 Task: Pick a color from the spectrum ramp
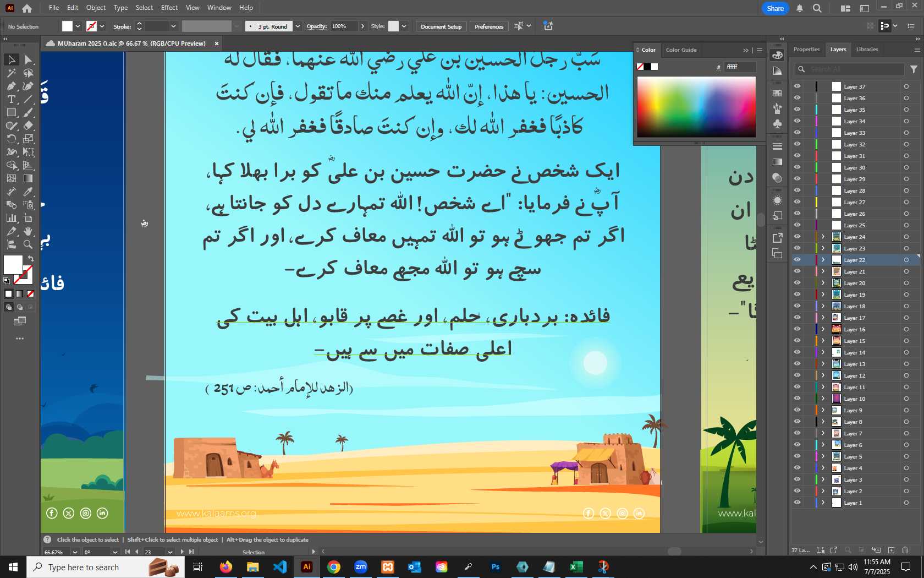696,107
